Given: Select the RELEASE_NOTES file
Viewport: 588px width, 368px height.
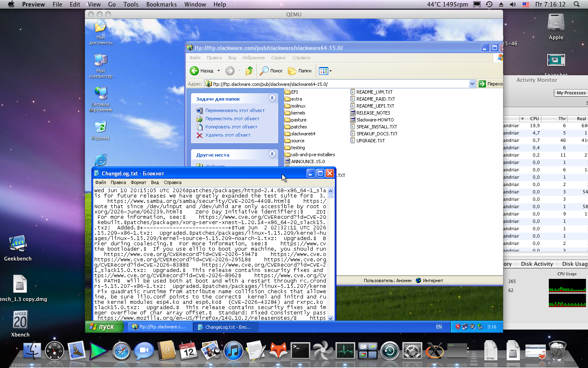Looking at the screenshot, I should tap(370, 113).
